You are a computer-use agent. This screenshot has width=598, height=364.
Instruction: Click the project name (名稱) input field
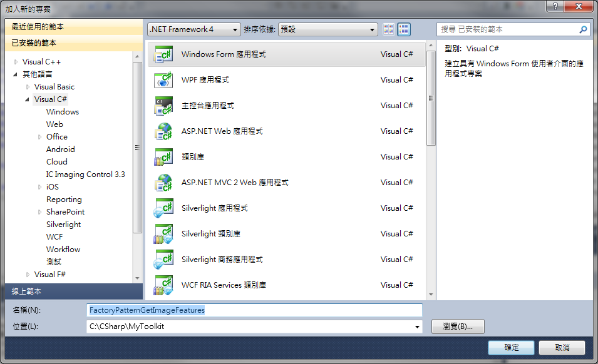click(x=254, y=310)
